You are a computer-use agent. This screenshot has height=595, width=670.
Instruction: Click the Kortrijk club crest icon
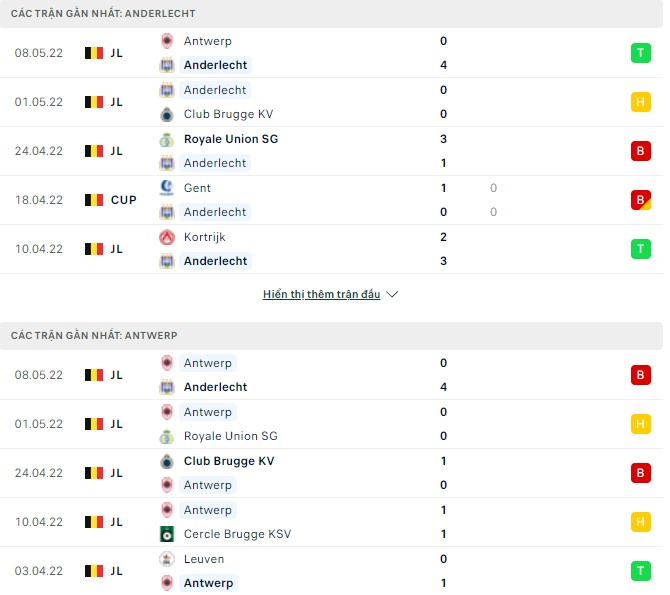click(166, 237)
